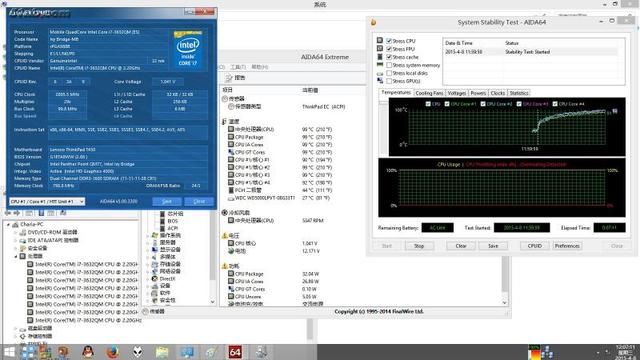This screenshot has width=640, height=360.
Task: Click the QQ penguin taskbar icon
Action: point(88,352)
